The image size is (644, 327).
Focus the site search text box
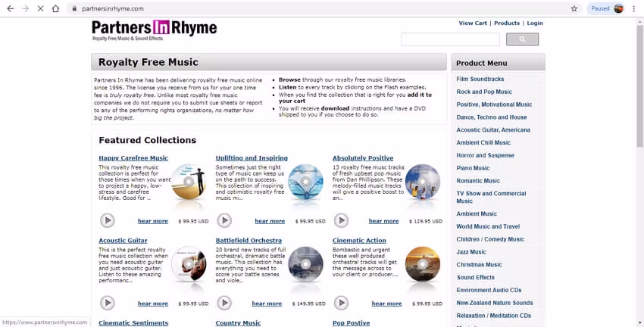pos(451,39)
